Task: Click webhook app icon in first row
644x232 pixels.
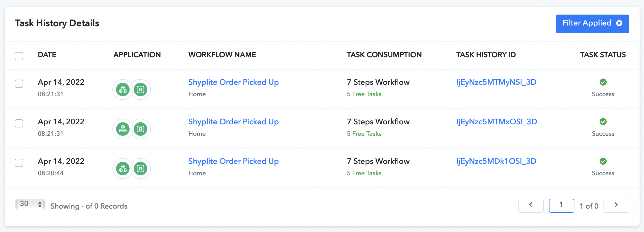Action: [x=123, y=89]
